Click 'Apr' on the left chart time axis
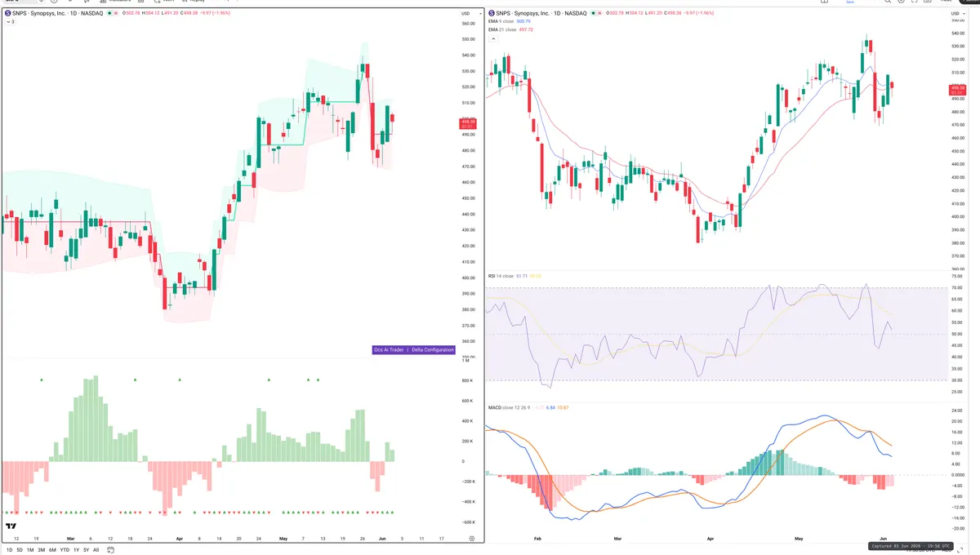The image size is (980, 555). point(179,539)
